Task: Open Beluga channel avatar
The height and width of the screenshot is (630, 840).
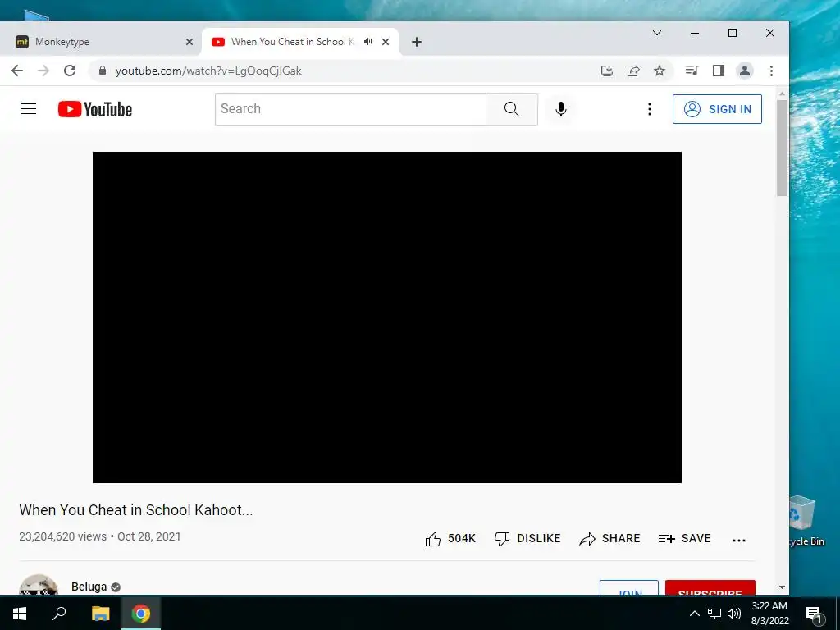Action: pos(39,585)
